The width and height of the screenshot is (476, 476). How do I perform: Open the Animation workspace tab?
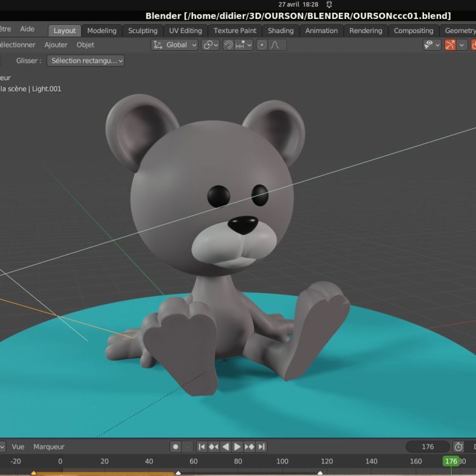[x=322, y=30]
